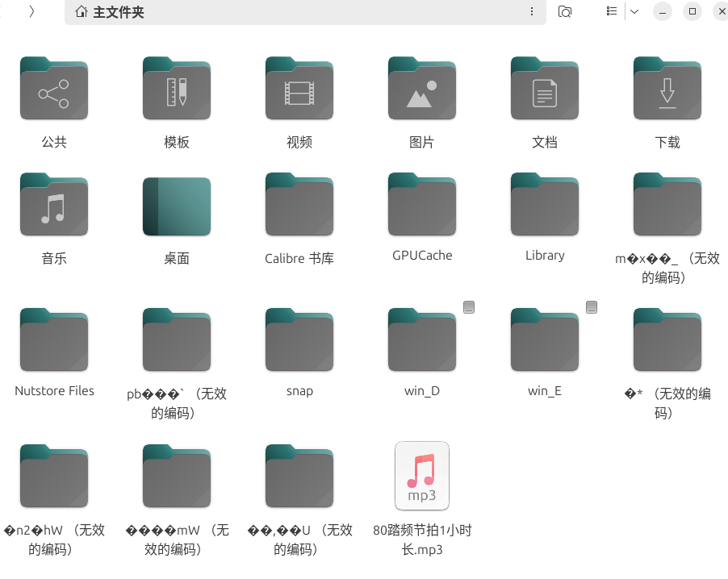Select the folder ending in mW (无效的编码)
This screenshot has height=579, width=728.
177,476
